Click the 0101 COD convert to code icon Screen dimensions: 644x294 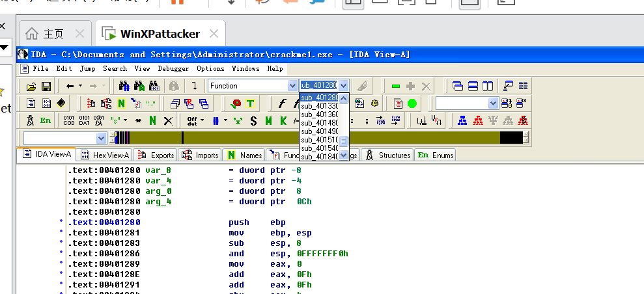point(69,120)
